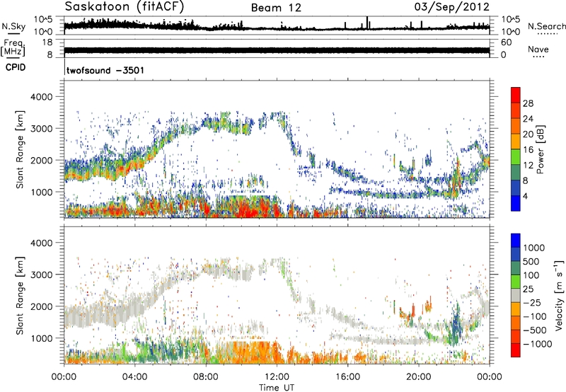Select the Power panel "Slant Range [km]" label

(x=20, y=149)
